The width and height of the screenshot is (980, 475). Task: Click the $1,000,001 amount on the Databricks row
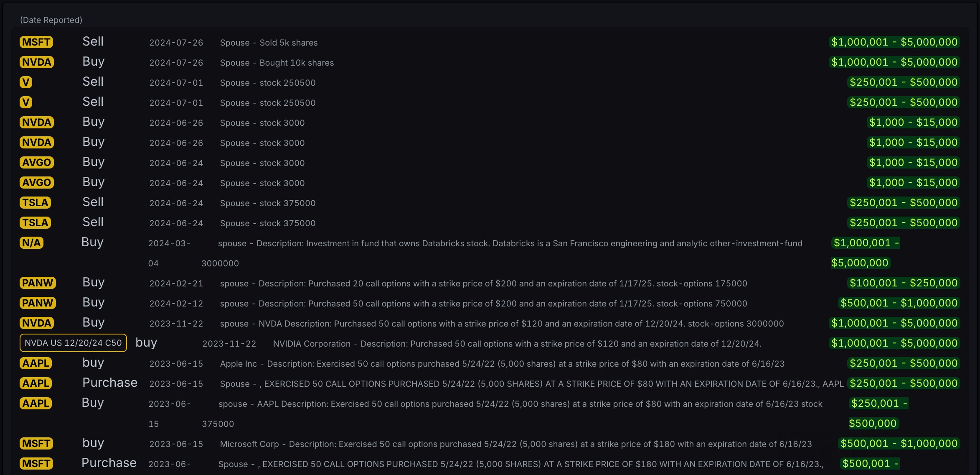(x=866, y=243)
